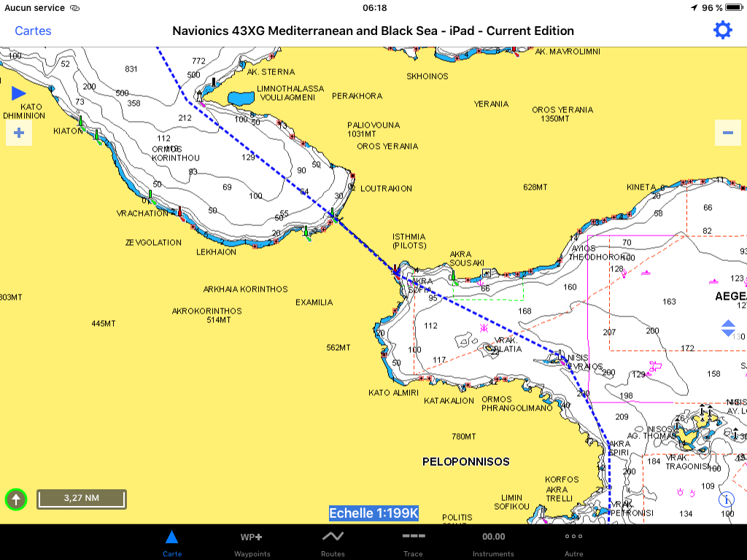747x560 pixels.
Task: Tap the north-up compass arrow button
Action: tap(16, 499)
